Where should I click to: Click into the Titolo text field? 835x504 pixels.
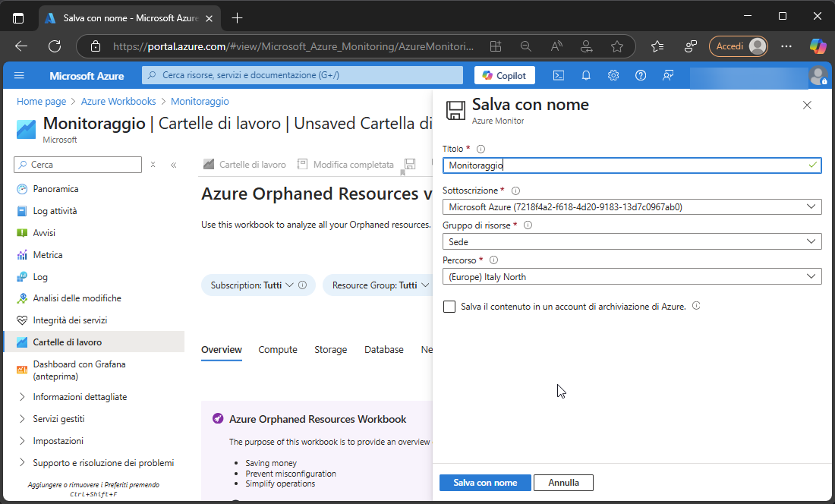(x=622, y=165)
